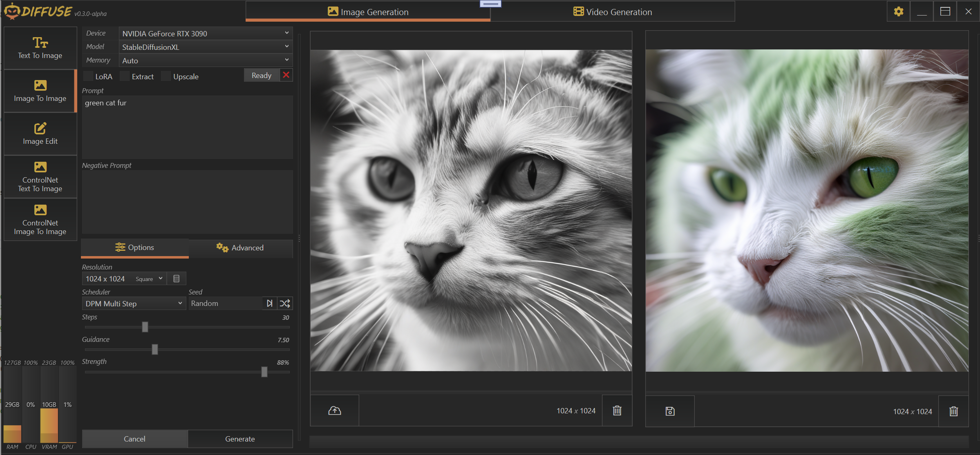Select the Image Edit tool

pos(40,134)
